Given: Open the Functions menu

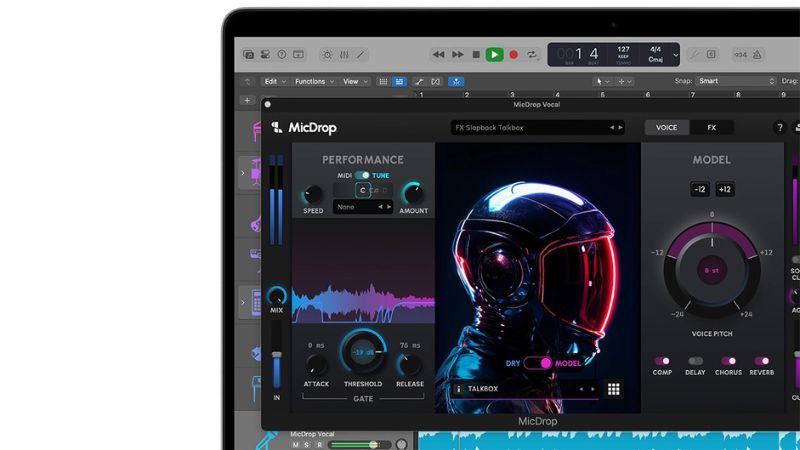Looking at the screenshot, I should [314, 81].
